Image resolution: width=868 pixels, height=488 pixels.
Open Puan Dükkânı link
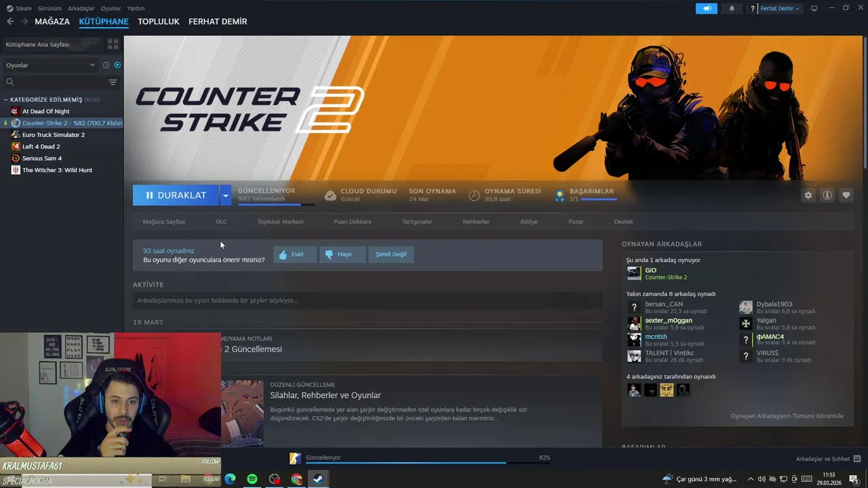[353, 222]
